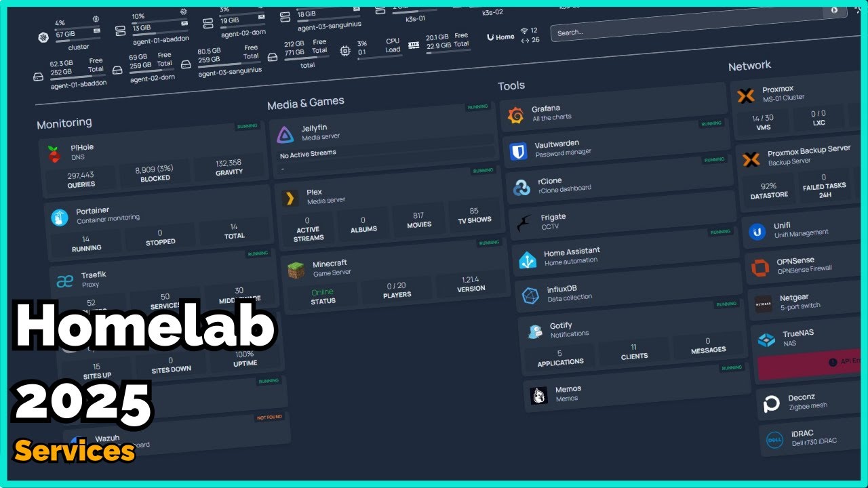The width and height of the screenshot is (868, 488).
Task: Open the Plex chevron icon
Action: (290, 198)
